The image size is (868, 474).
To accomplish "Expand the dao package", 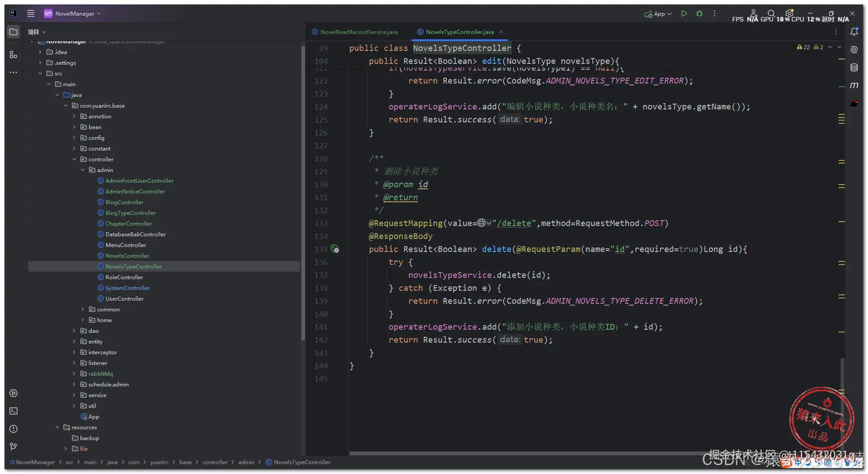I will pos(74,331).
